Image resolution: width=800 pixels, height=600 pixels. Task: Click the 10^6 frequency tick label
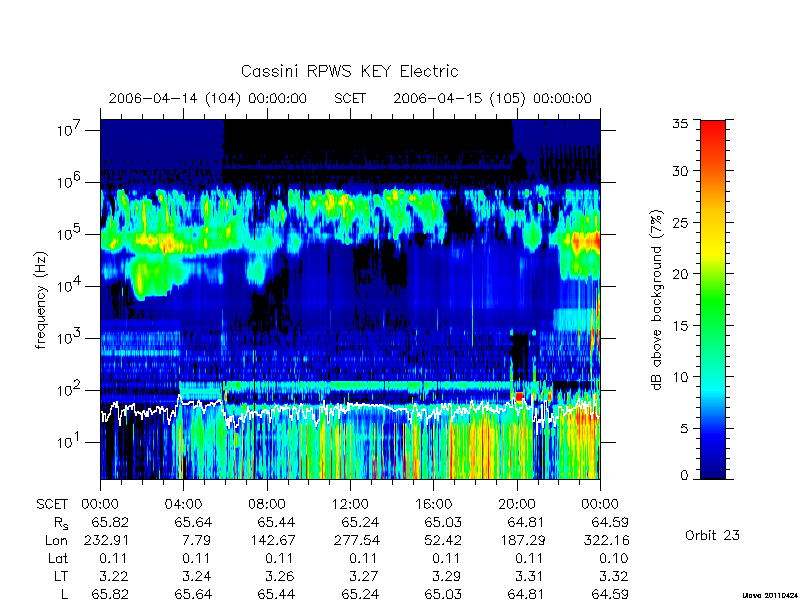click(69, 182)
